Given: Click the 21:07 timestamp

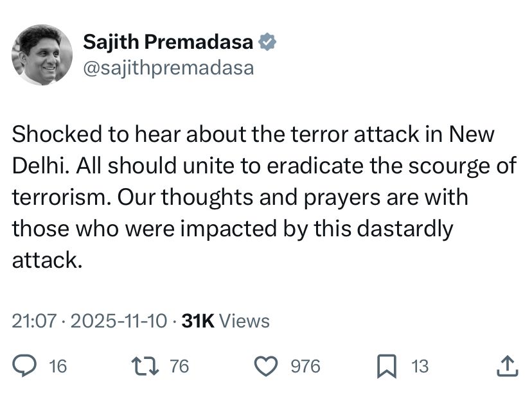Looking at the screenshot, I should click(34, 320).
